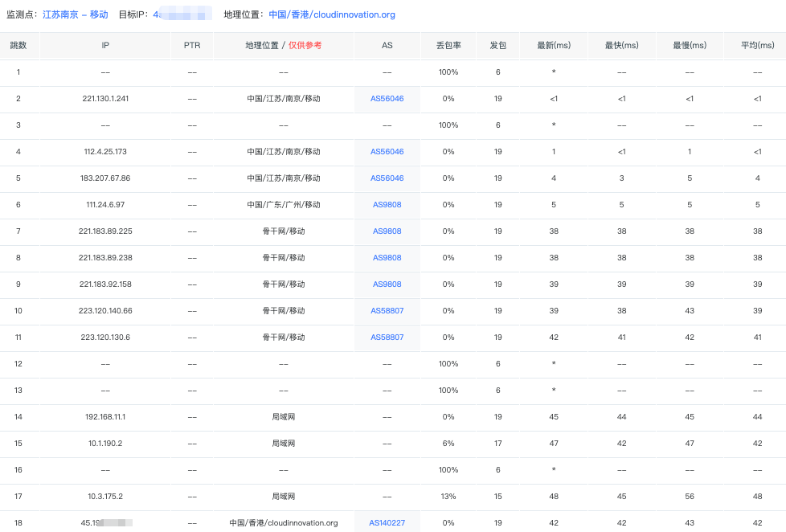Viewport: 786px width, 532px height.
Task: Open AS9808 link for IP 111.24.6.97
Action: coord(387,205)
